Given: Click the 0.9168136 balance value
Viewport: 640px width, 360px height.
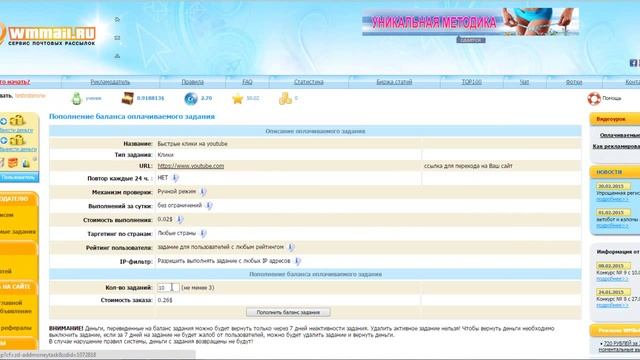Looking at the screenshot, I should [x=150, y=98].
